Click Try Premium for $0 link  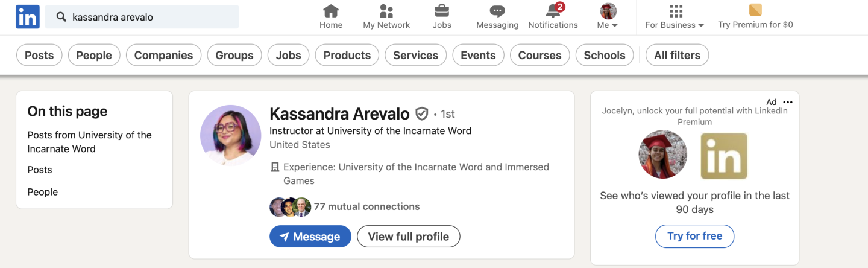pos(755,25)
